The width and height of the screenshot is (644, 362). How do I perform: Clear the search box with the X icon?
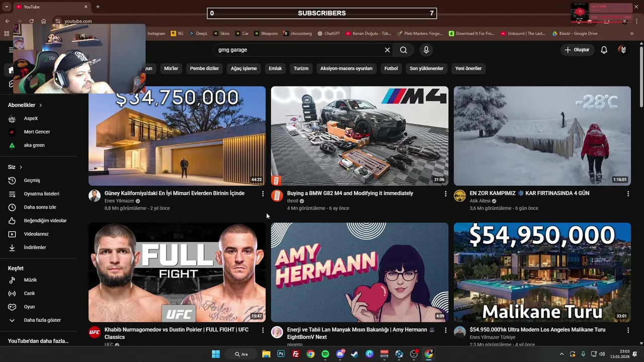[387, 50]
